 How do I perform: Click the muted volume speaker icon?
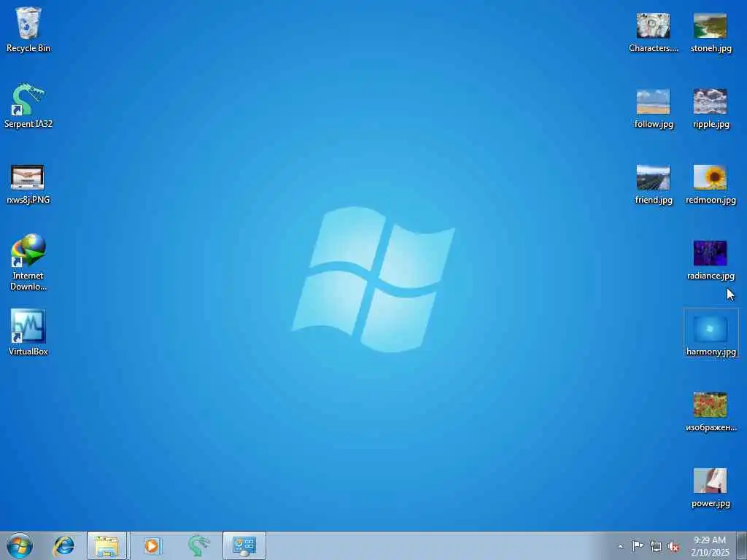(673, 546)
